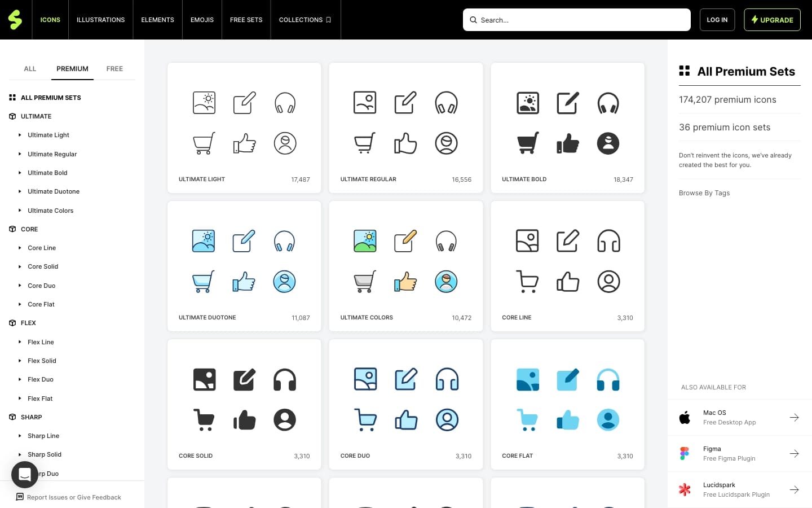Expand the Ultimate Duotone tree arrow
Image resolution: width=812 pixels, height=508 pixels.
20,191
